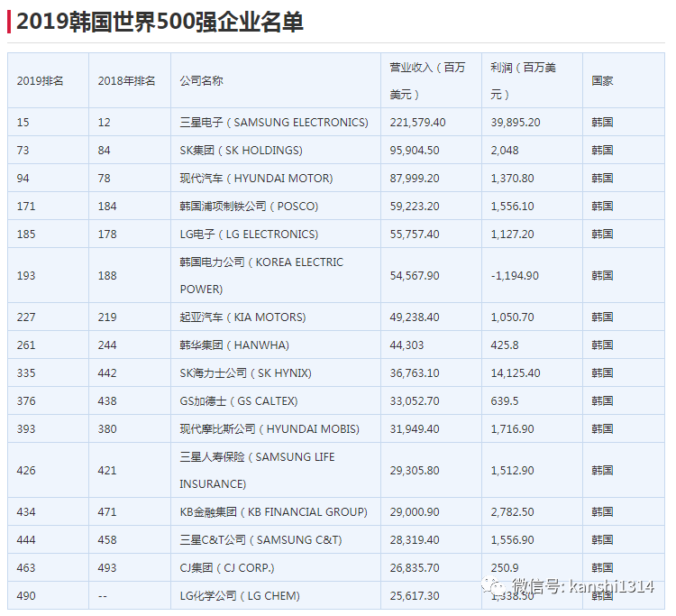
Task: Click revenue value 26,835.70
Action: click(x=415, y=568)
